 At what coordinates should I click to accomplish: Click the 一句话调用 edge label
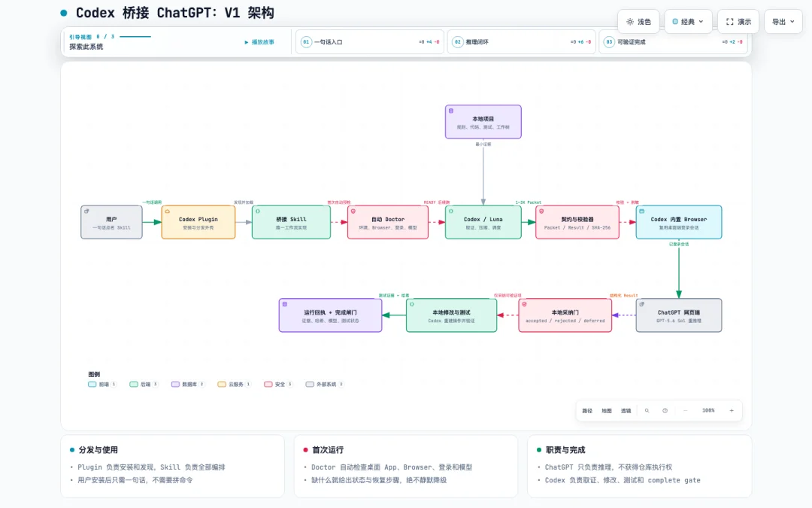[x=152, y=202]
